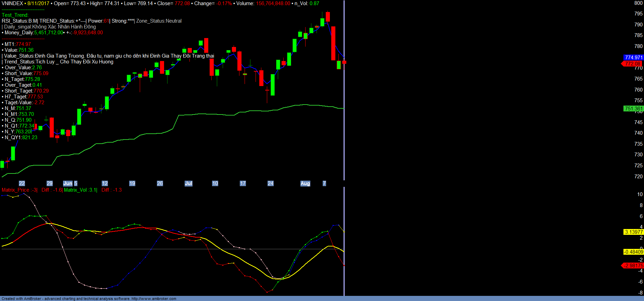Click the 7 date label in August

[324, 183]
